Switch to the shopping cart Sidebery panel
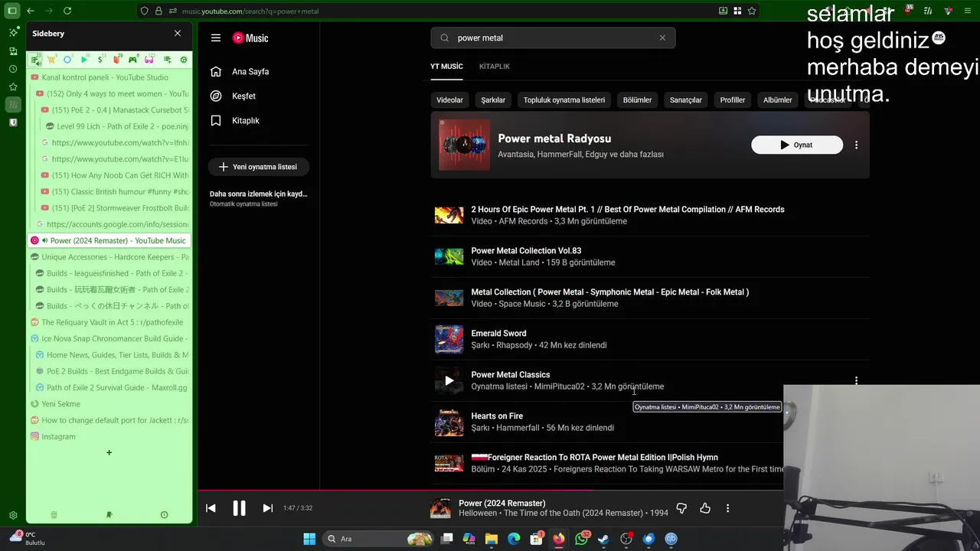This screenshot has height=551, width=980. click(x=51, y=60)
